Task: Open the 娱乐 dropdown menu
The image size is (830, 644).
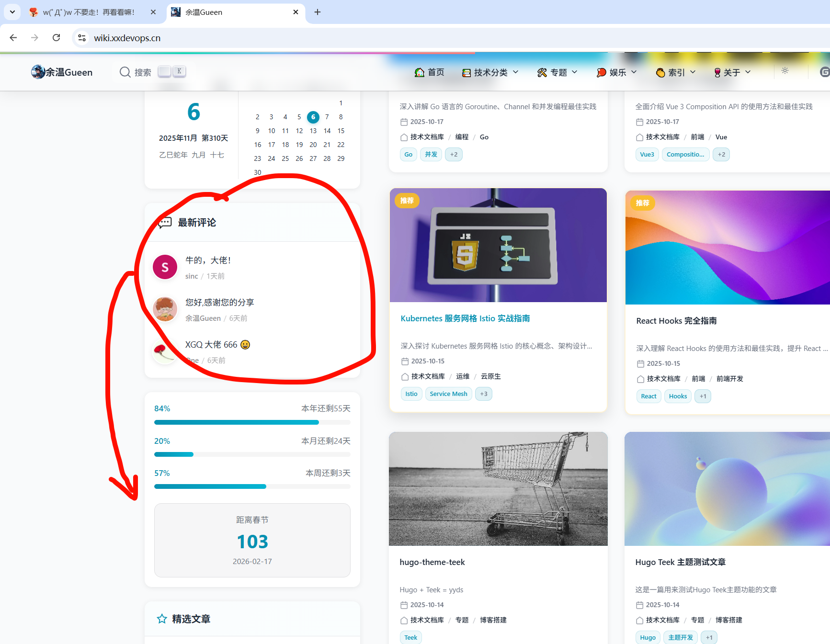Action: [x=617, y=72]
